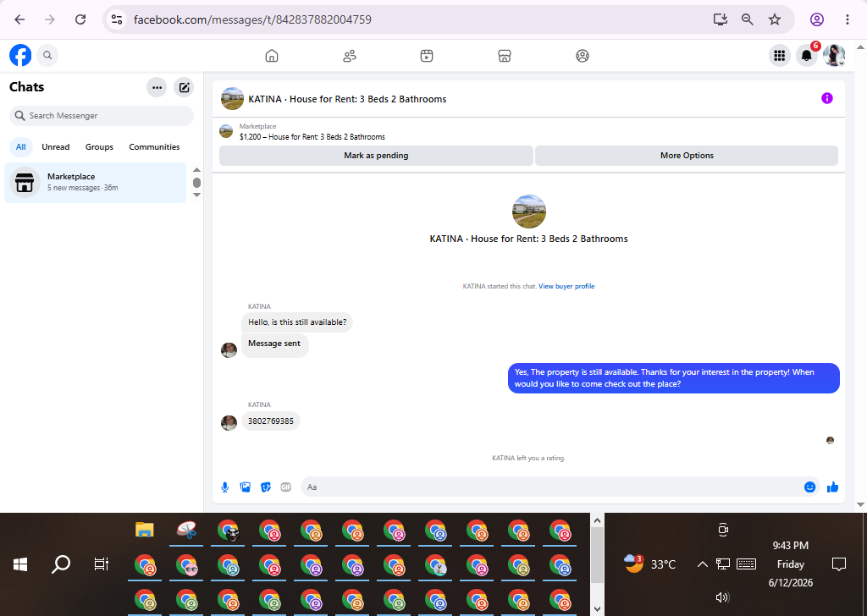The height and width of the screenshot is (616, 867).
Task: Go back in browser
Action: [x=20, y=20]
